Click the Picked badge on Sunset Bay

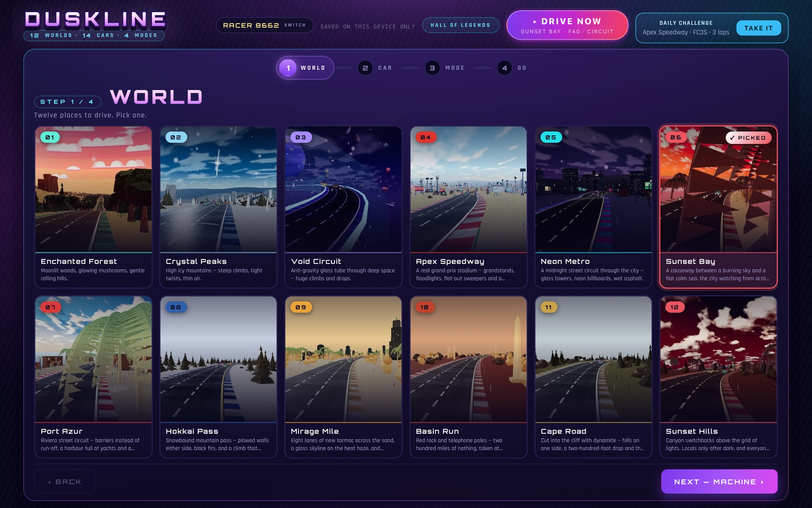click(748, 138)
